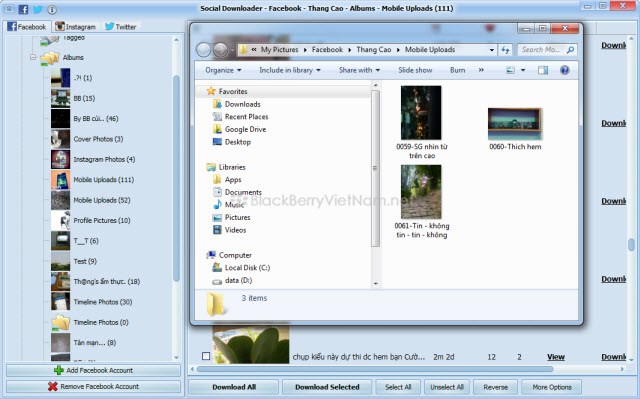Click Change your view icon
Image resolution: width=640 pixels, height=399 pixels.
point(510,70)
